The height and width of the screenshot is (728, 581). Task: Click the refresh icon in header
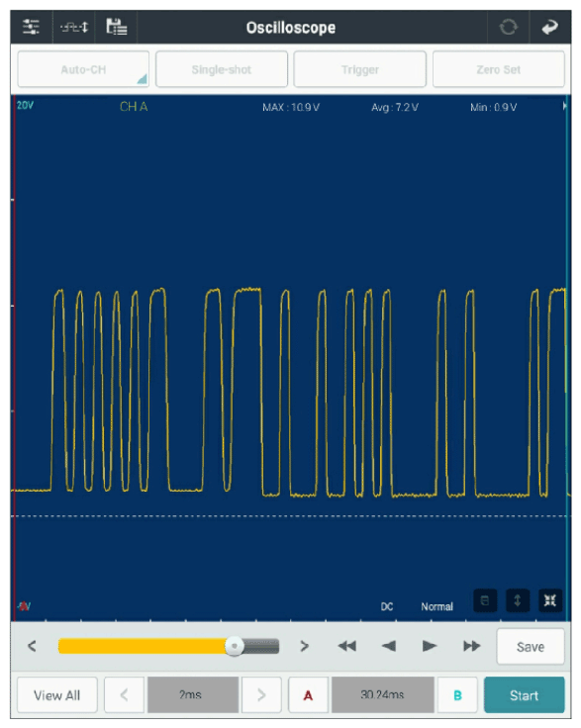tap(508, 27)
